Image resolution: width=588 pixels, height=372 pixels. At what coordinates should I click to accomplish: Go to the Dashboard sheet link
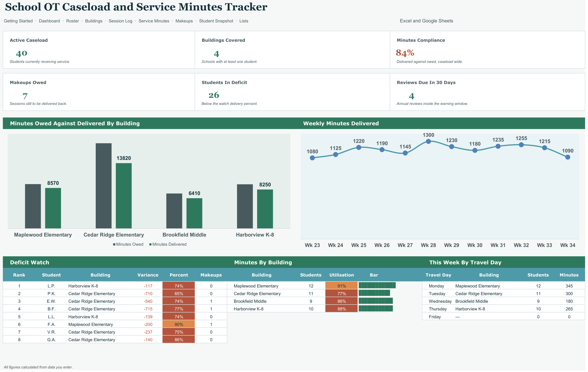tap(49, 21)
